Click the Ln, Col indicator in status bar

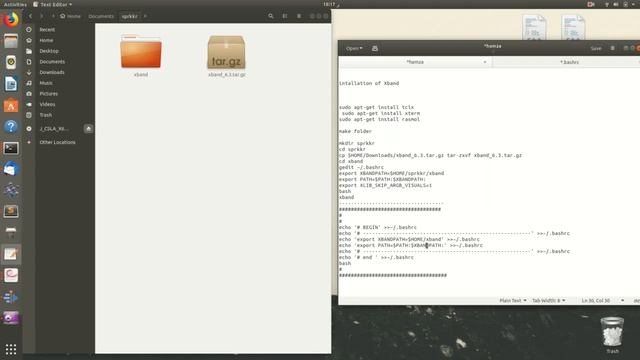click(x=596, y=300)
